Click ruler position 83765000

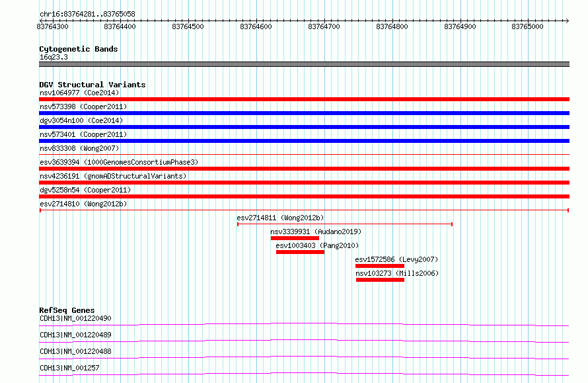(x=528, y=26)
